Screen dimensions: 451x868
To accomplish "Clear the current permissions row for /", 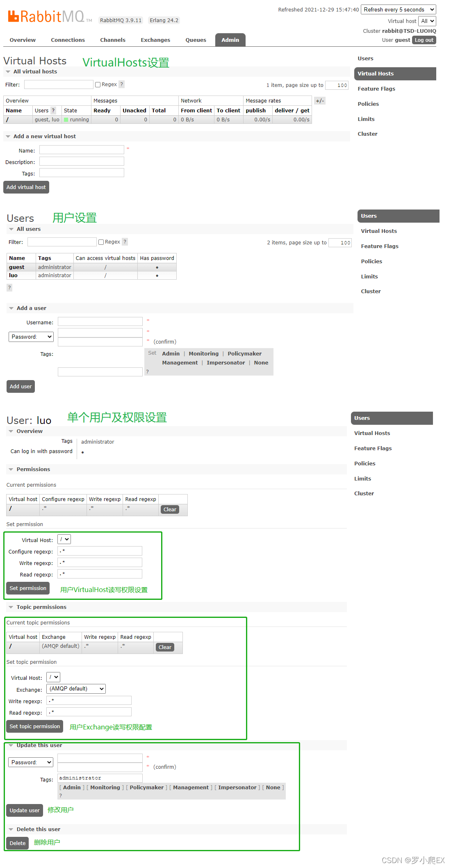I will [x=170, y=510].
